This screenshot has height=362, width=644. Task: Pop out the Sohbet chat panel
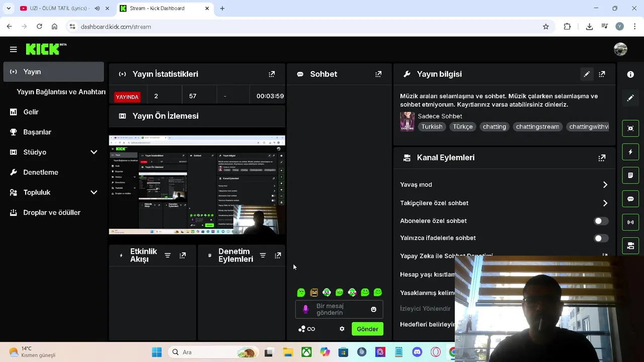pos(378,74)
